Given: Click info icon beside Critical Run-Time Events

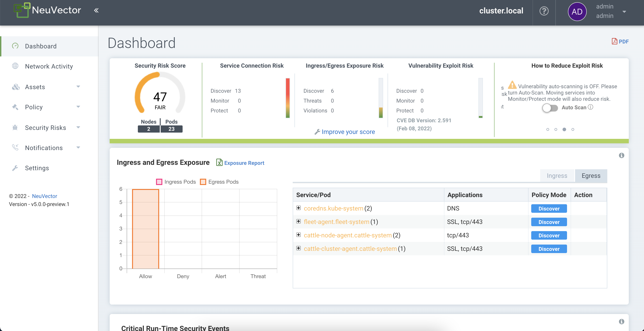Looking at the screenshot, I should click(x=621, y=322).
